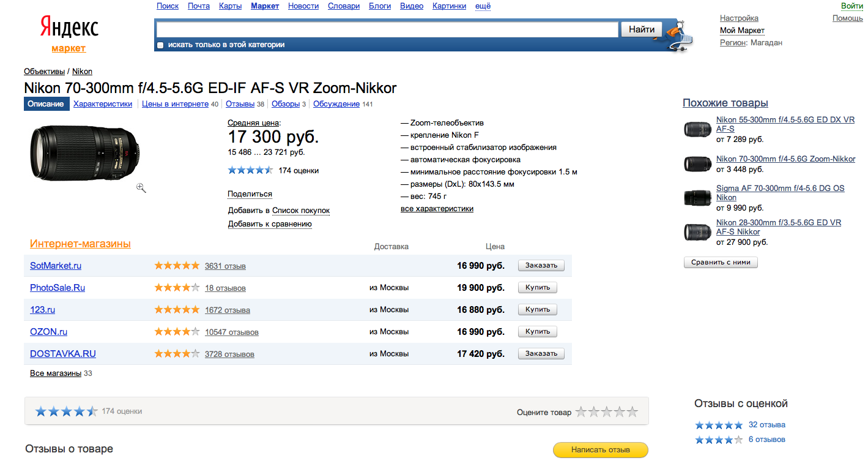Click the Yandex Market logo
Screen dimensions: 868x461
pos(69,34)
